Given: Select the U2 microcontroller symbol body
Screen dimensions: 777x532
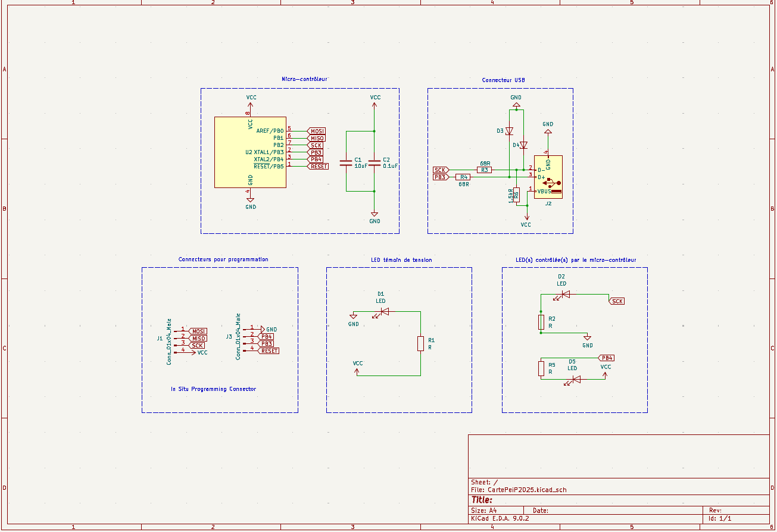Looking at the screenshot, I should (250, 152).
